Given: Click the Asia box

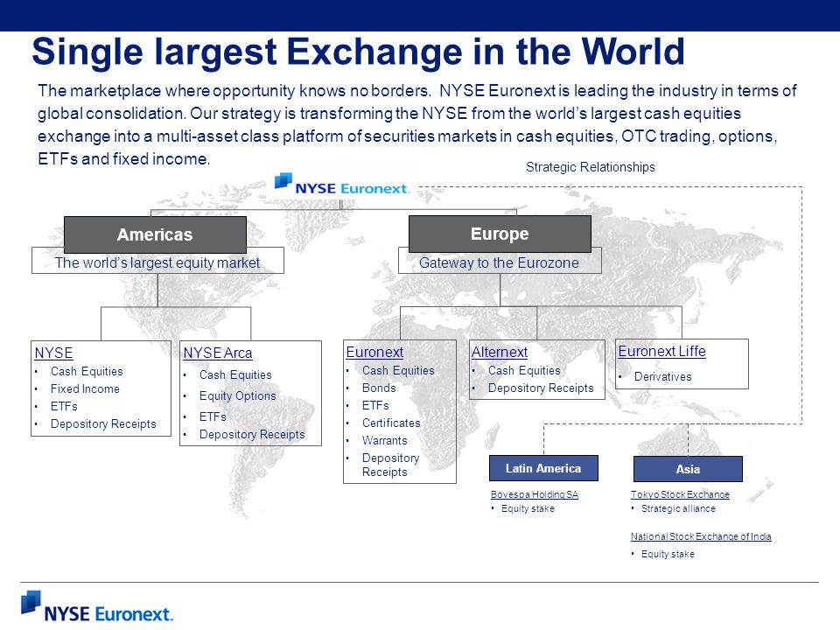Looking at the screenshot, I should [688, 469].
